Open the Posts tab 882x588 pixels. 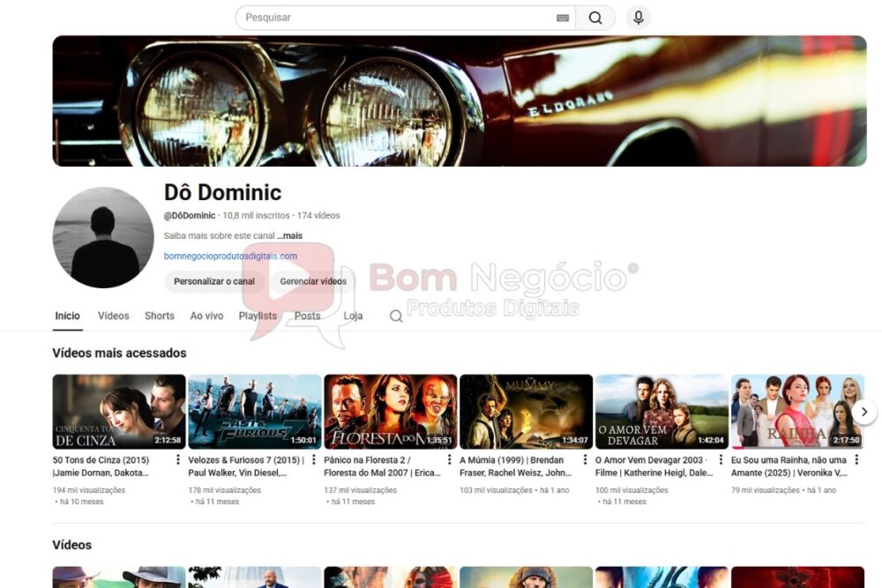coord(307,315)
